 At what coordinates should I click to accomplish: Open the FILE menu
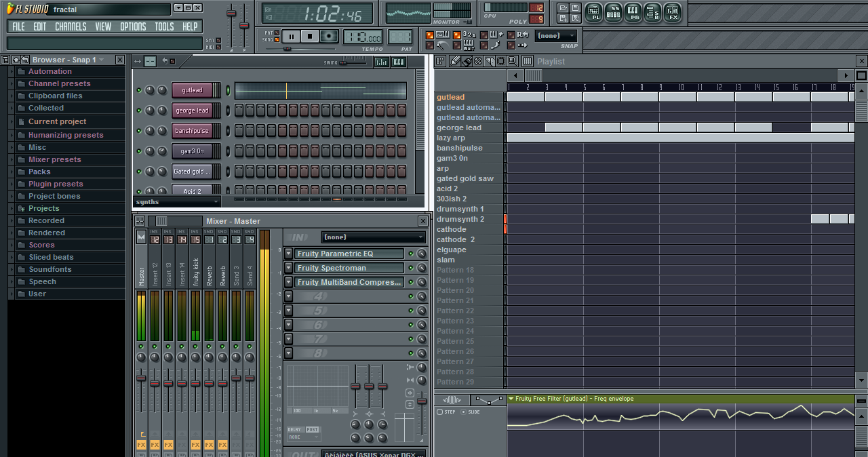18,26
